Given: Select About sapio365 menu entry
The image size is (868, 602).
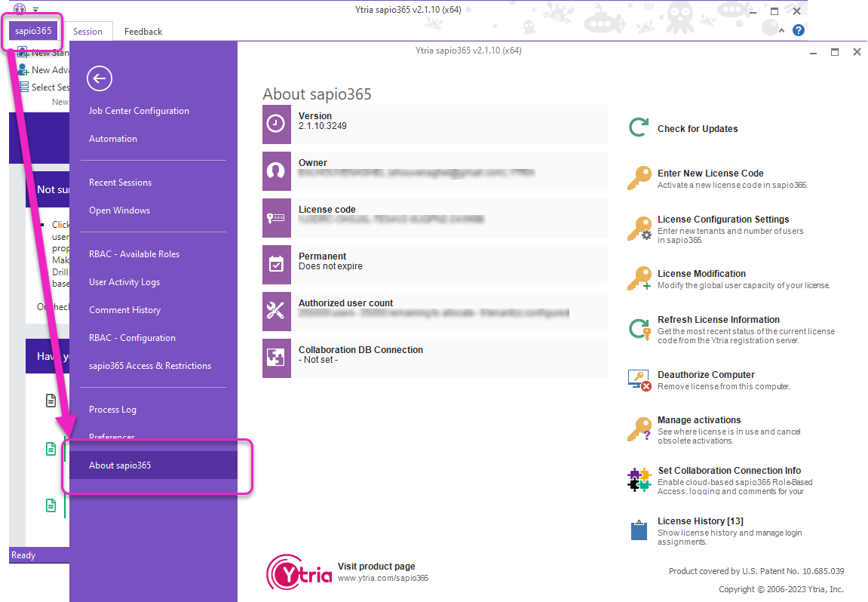Looking at the screenshot, I should (153, 465).
